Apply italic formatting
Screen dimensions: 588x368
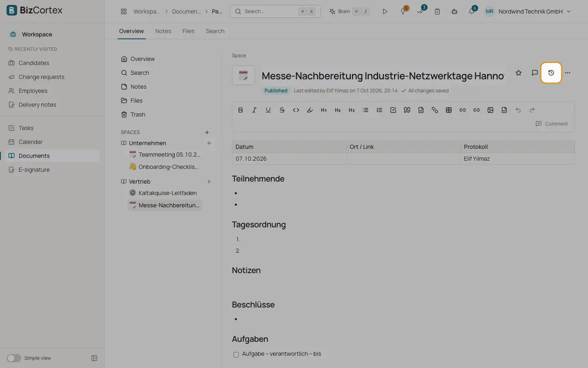254,110
